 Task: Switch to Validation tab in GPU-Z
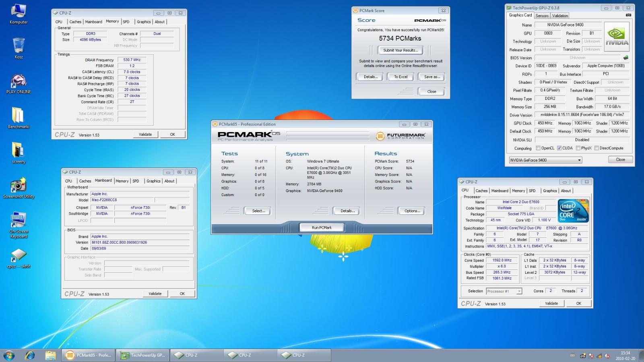tap(560, 16)
